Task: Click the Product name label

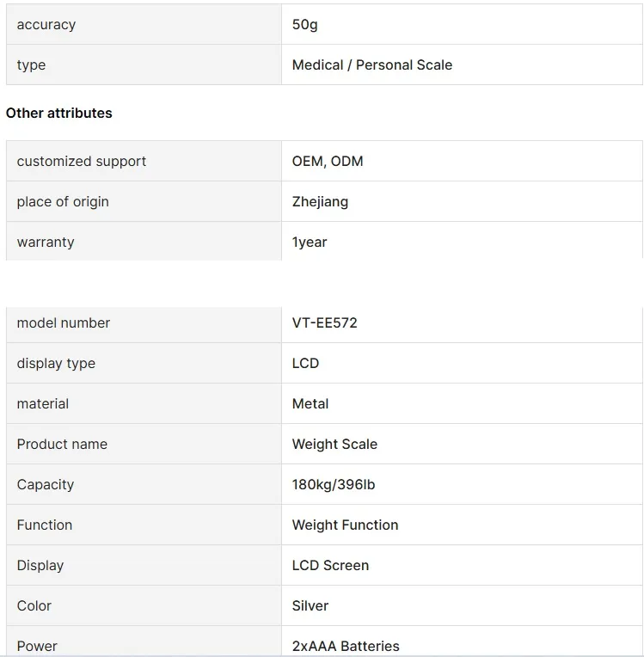Action: tap(62, 444)
